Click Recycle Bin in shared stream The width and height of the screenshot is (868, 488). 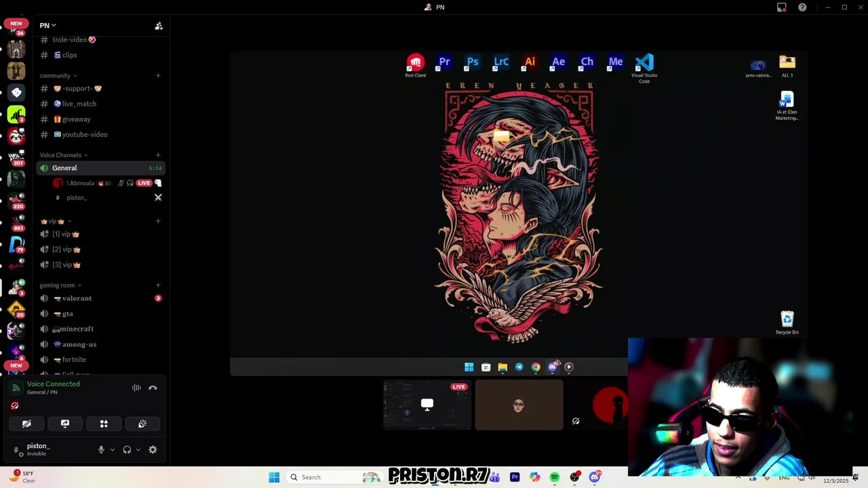point(787,323)
